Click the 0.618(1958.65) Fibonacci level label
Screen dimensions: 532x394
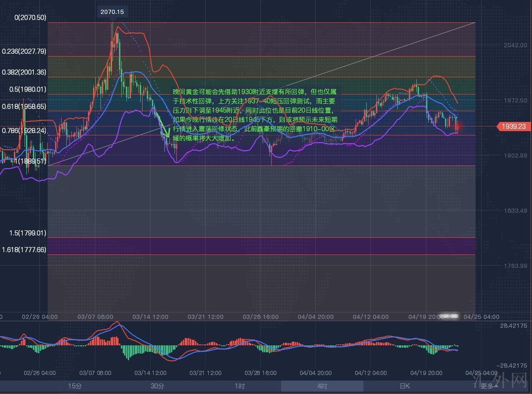click(x=24, y=106)
